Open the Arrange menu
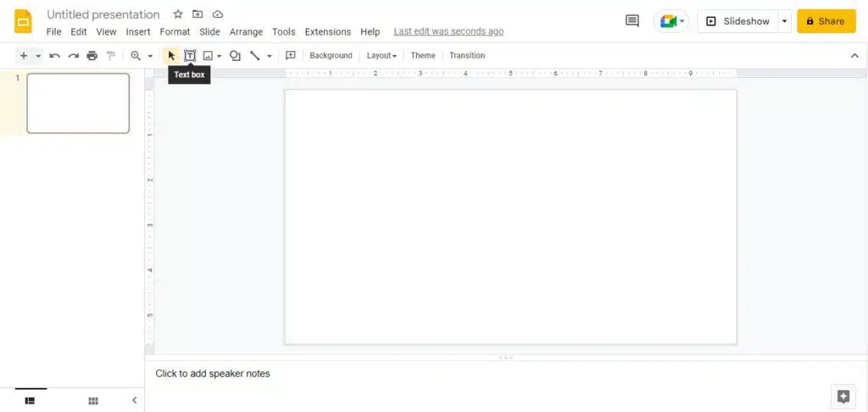The image size is (868, 412). click(x=246, y=32)
